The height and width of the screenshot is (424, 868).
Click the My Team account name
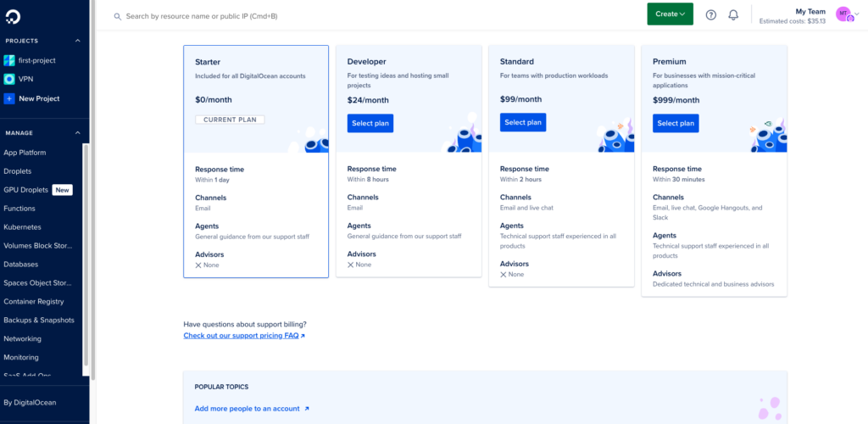click(x=810, y=11)
